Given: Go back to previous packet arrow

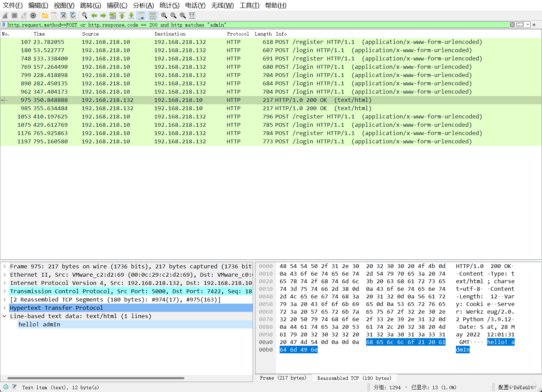Looking at the screenshot, I should click(94, 16).
